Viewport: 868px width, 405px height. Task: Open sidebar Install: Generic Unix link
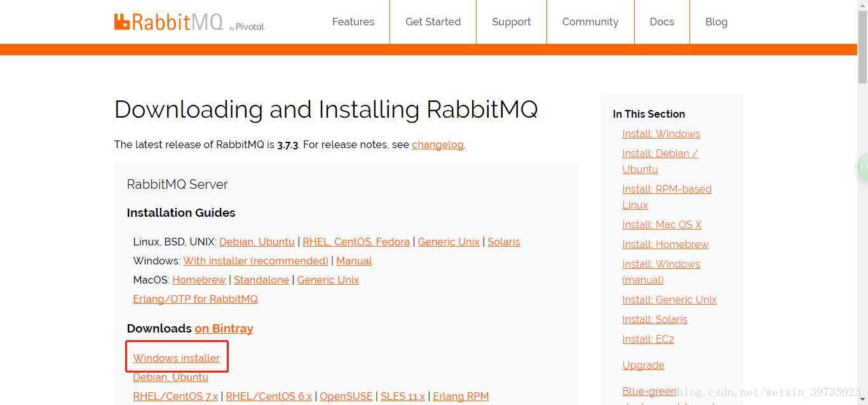tap(669, 299)
